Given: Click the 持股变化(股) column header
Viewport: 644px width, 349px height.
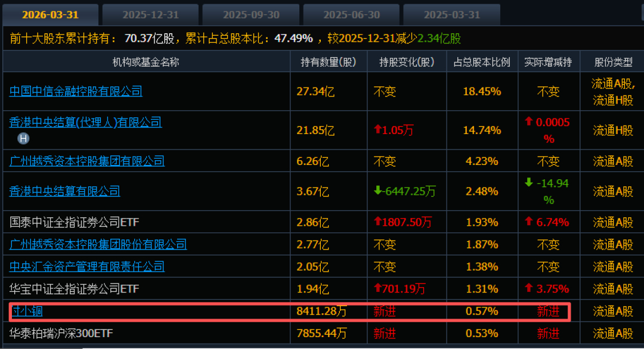Looking at the screenshot, I should tap(407, 62).
